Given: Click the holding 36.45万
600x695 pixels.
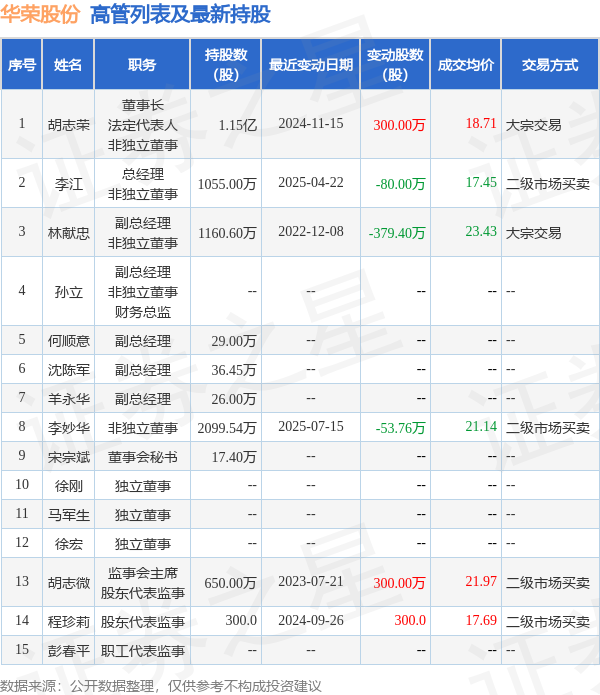Looking at the screenshot, I should (234, 370).
